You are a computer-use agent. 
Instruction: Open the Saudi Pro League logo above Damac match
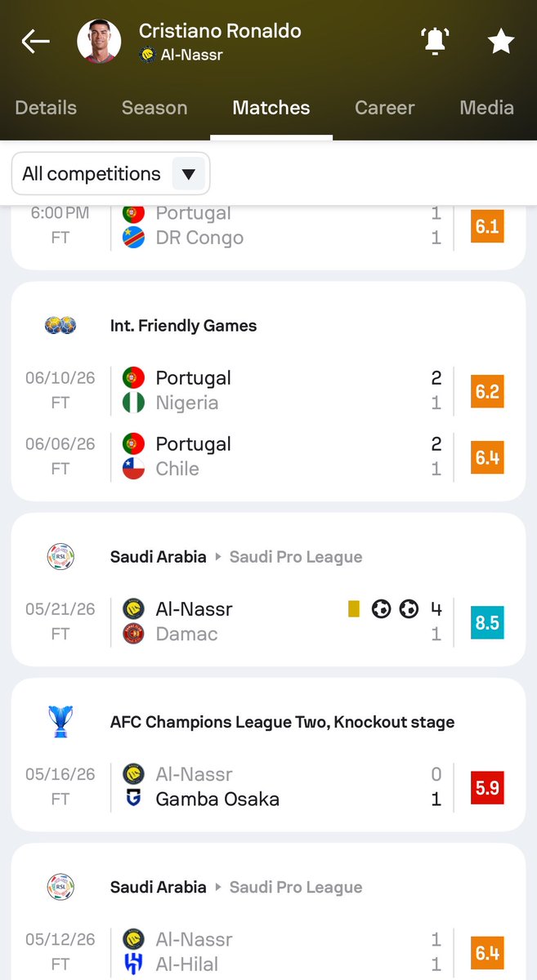[60, 557]
